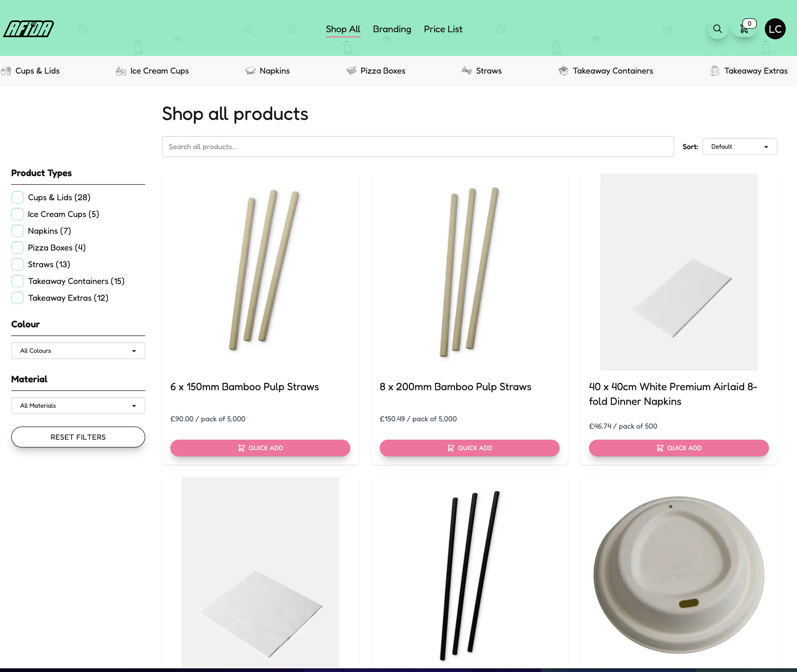Image resolution: width=797 pixels, height=672 pixels.
Task: Focus the Search all products field
Action: tap(418, 147)
